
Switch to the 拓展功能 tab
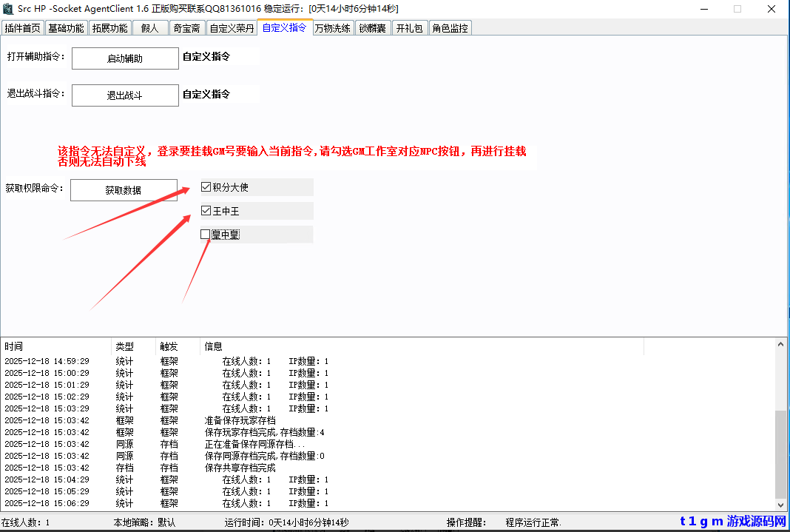tap(109, 27)
